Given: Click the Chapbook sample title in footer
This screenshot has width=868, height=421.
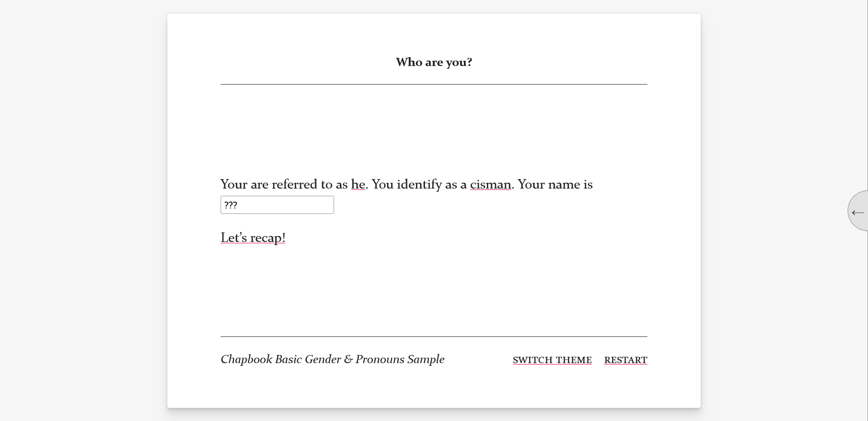Looking at the screenshot, I should pyautogui.click(x=332, y=360).
